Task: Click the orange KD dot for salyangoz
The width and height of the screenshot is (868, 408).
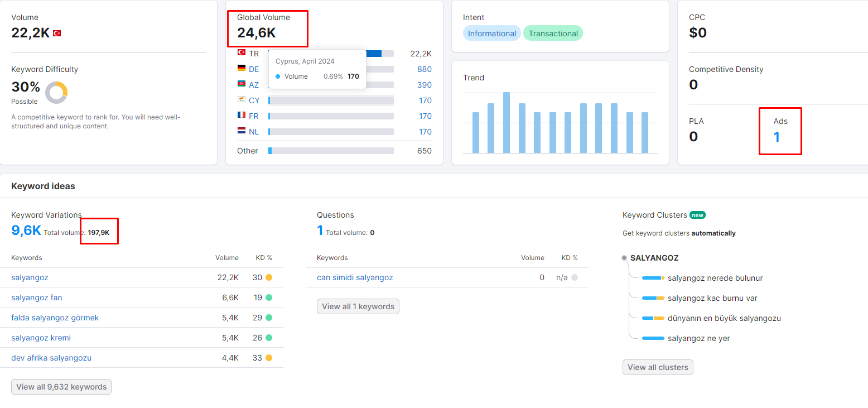Action: 269,277
